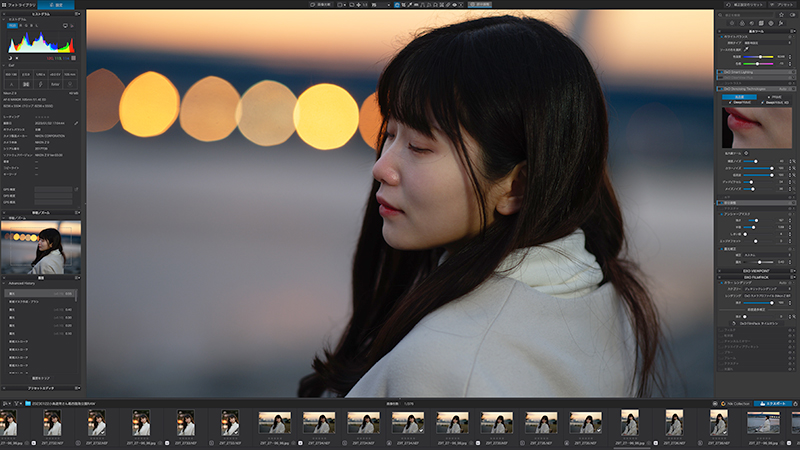Select the DeepPRIME denoising option
800x450 pixels.
point(741,103)
